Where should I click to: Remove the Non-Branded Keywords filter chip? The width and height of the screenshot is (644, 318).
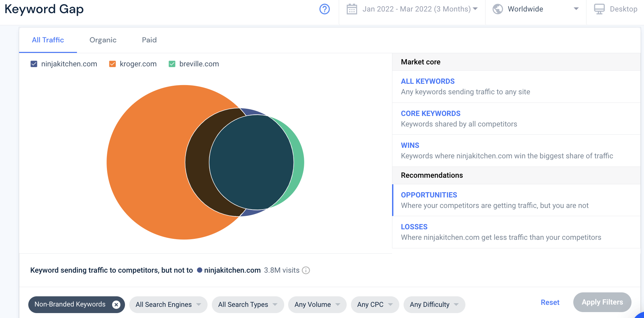116,305
